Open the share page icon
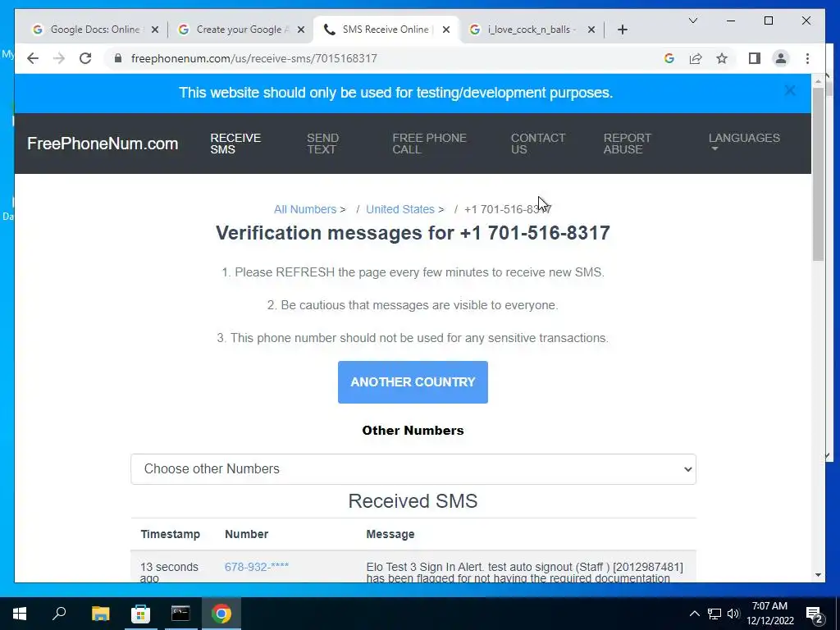Screen dimensions: 840x630 (696, 58)
